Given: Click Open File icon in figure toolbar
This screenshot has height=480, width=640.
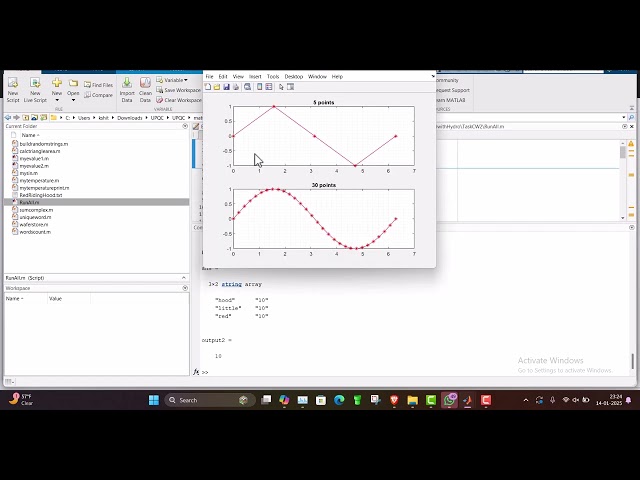Looking at the screenshot, I should (x=217, y=87).
